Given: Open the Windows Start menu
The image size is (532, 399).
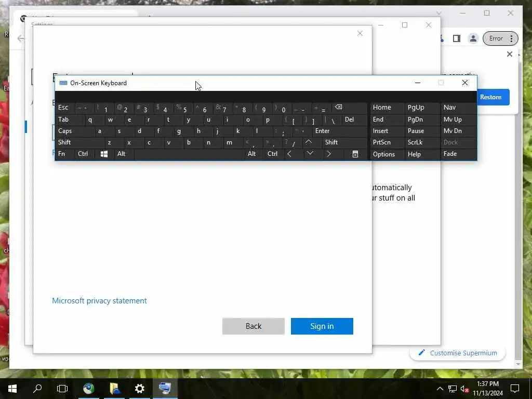Looking at the screenshot, I should click(12, 389).
